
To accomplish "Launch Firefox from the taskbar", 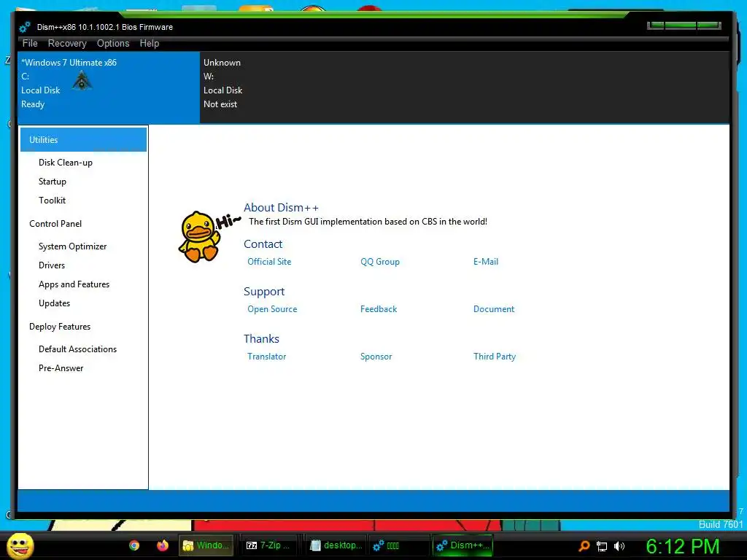I will click(163, 545).
